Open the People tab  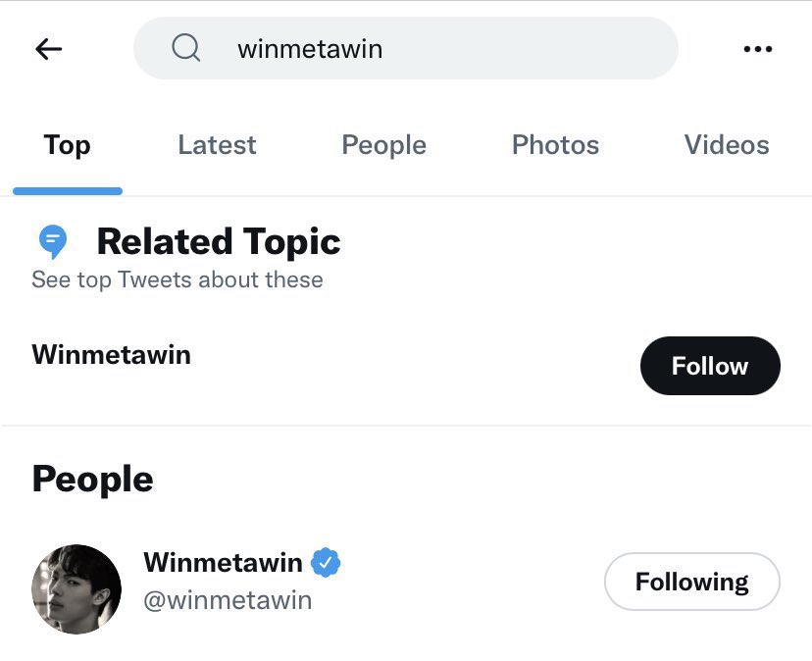coord(383,145)
